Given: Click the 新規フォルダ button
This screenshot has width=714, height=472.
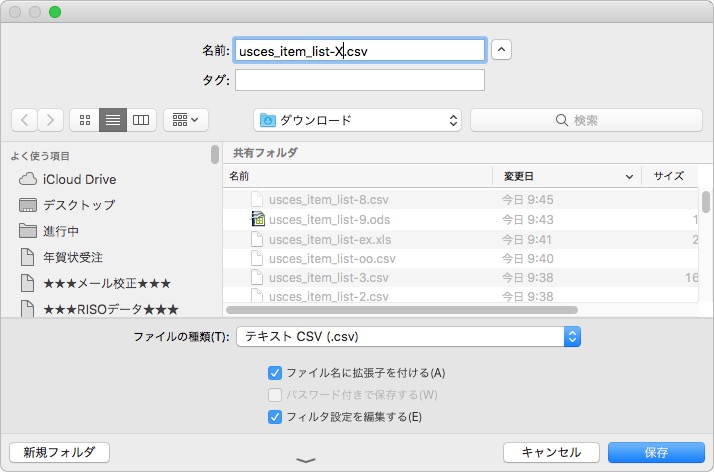Looking at the screenshot, I should (60, 452).
